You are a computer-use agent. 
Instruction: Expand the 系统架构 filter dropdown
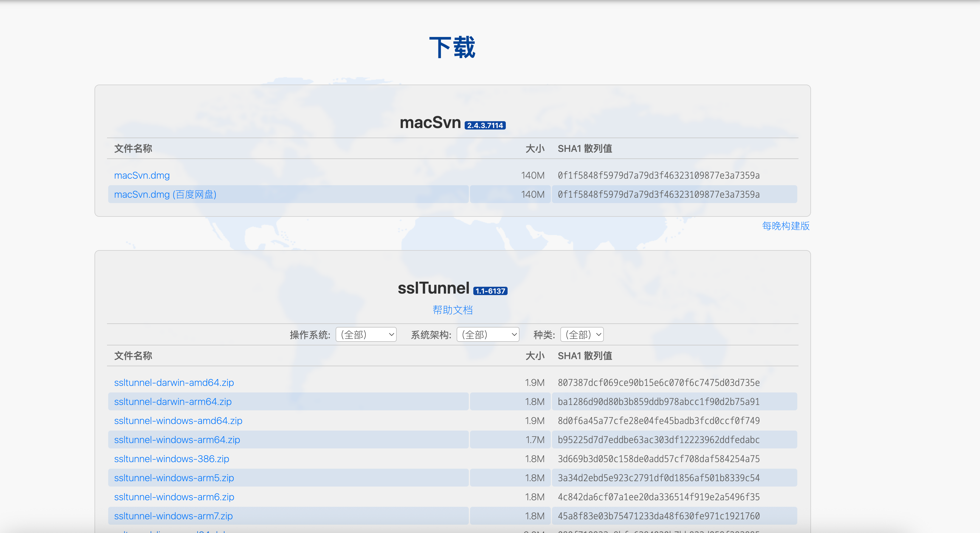click(x=487, y=335)
